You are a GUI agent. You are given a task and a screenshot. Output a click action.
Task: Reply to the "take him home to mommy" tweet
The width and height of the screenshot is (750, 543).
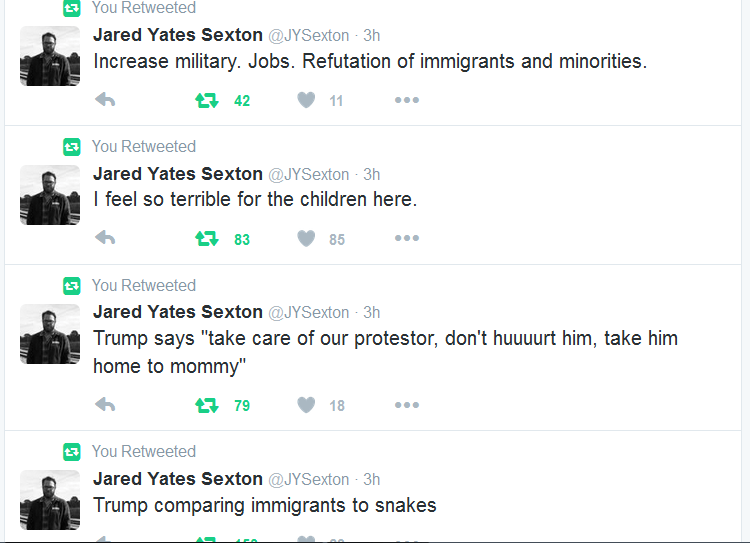coord(105,405)
